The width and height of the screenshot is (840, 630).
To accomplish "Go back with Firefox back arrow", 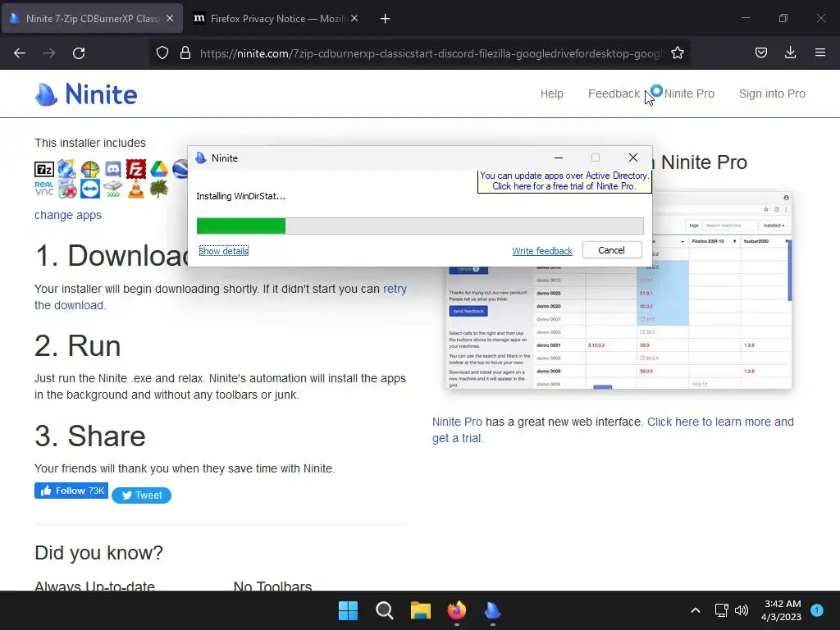I will 20,53.
